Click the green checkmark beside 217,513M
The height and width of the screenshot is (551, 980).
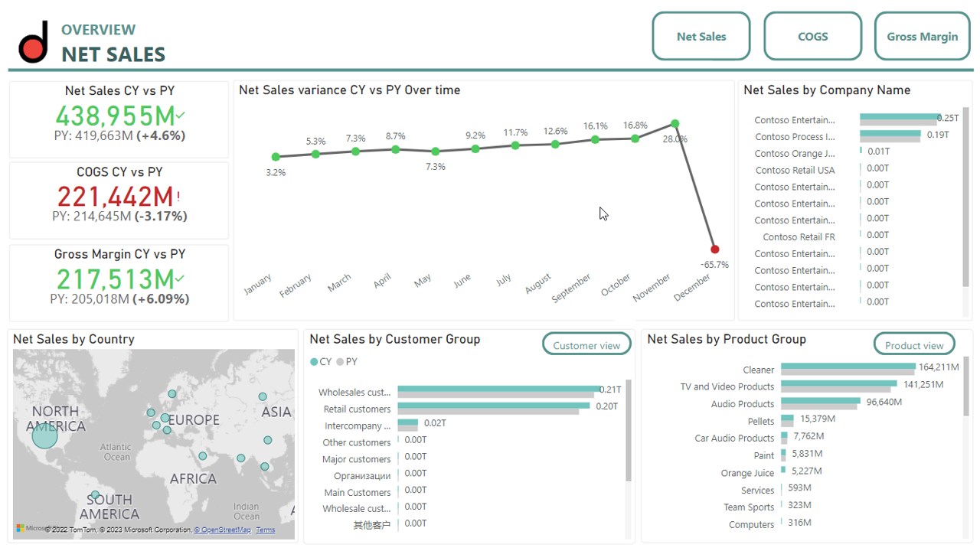[x=181, y=279]
